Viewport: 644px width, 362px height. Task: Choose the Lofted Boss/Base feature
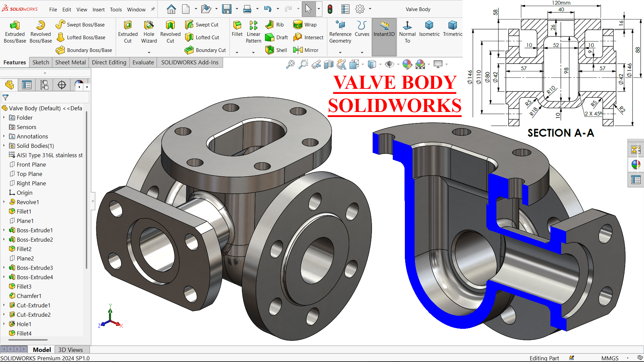click(80, 37)
